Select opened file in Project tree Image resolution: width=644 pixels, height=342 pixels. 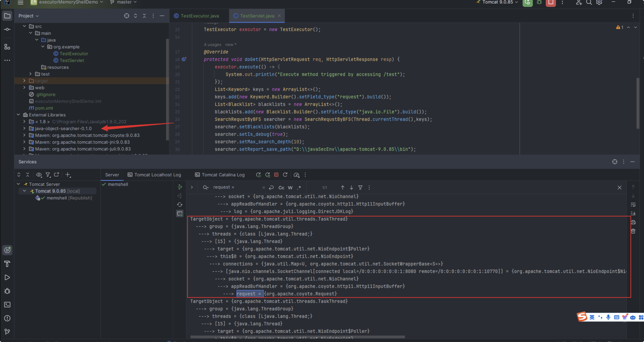tap(127, 16)
